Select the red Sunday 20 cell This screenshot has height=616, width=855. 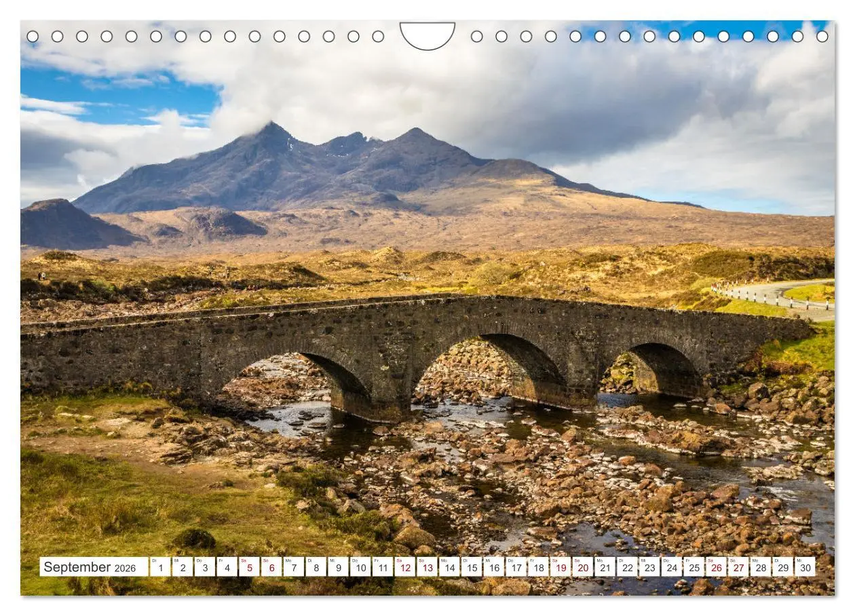tap(583, 567)
